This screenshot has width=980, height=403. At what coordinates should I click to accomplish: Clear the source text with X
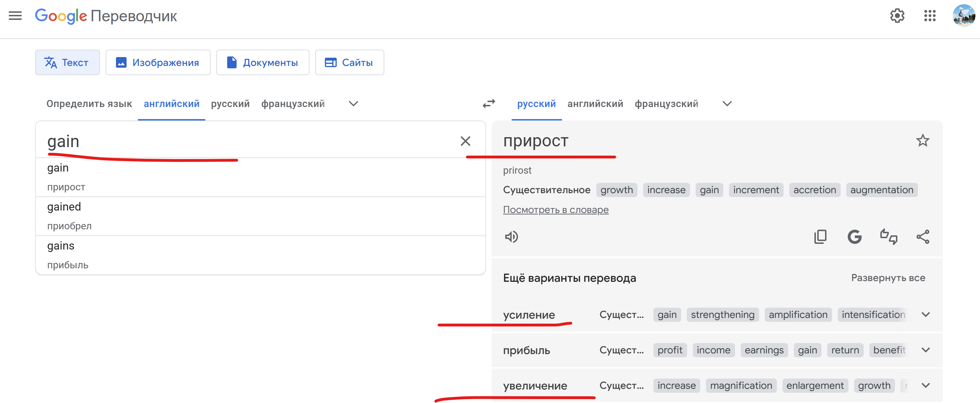click(x=465, y=141)
